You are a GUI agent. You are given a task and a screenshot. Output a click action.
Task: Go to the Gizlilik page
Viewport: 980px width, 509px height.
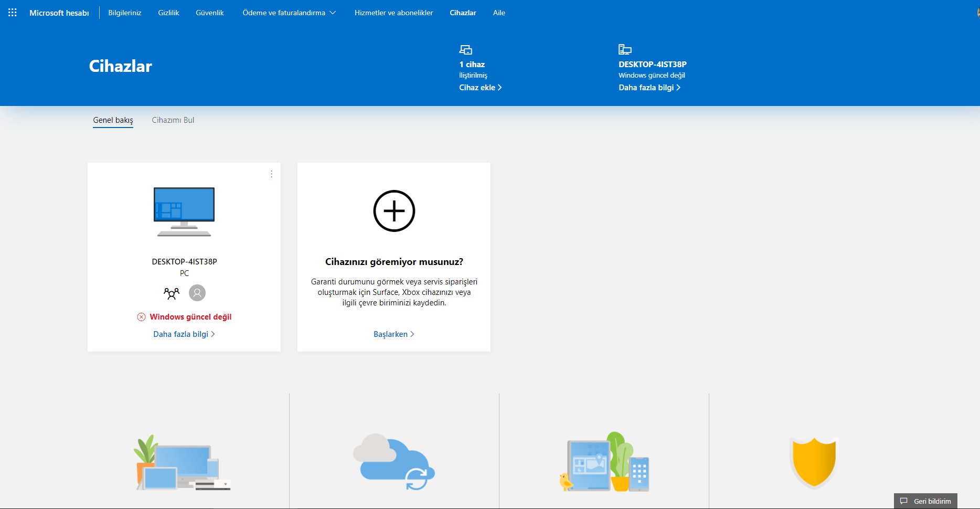point(168,13)
